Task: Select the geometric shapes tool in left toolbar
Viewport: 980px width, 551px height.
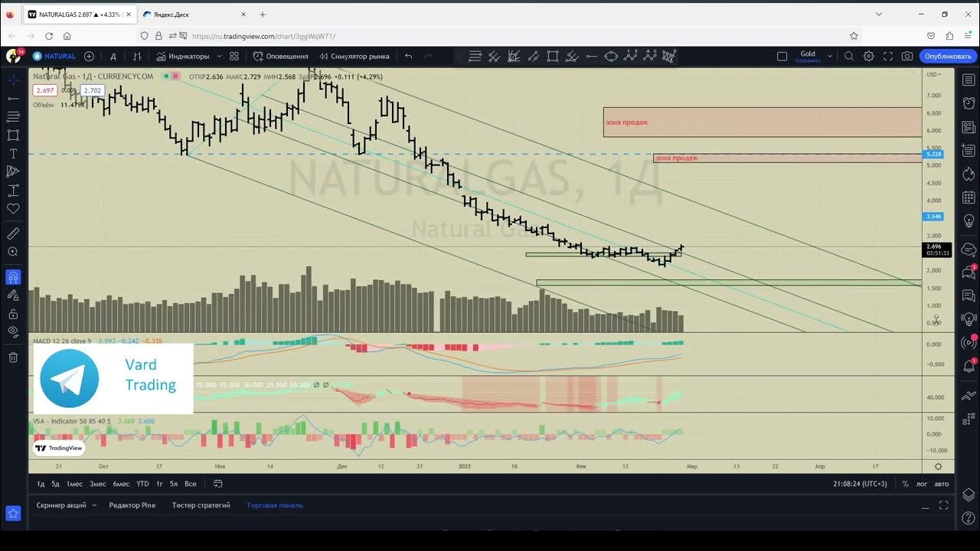Action: 13,135
